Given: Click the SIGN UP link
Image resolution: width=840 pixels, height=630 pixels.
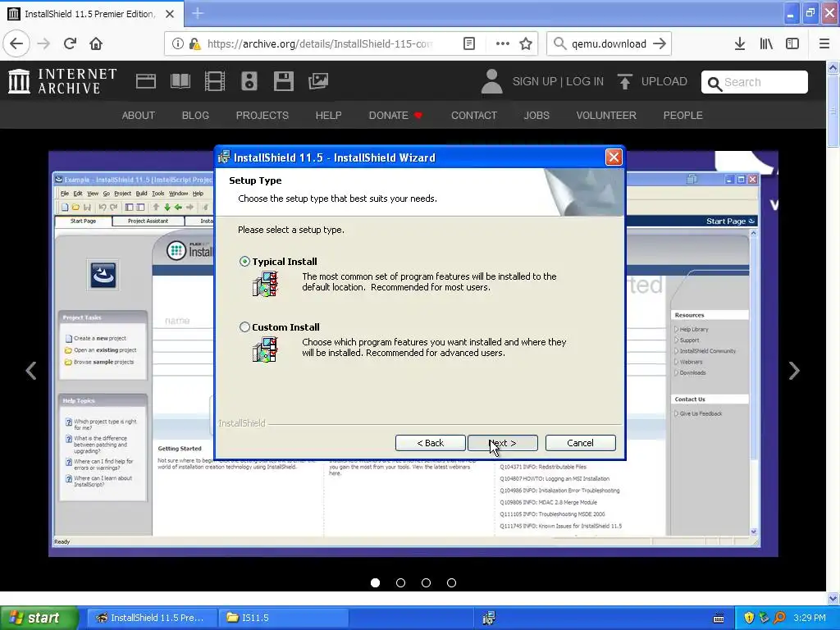Looking at the screenshot, I should [535, 81].
